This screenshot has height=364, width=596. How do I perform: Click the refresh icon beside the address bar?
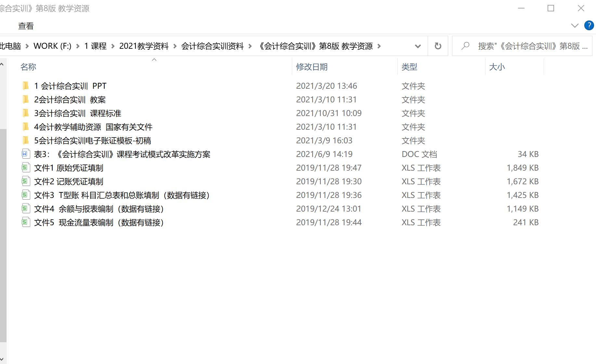[x=438, y=46]
